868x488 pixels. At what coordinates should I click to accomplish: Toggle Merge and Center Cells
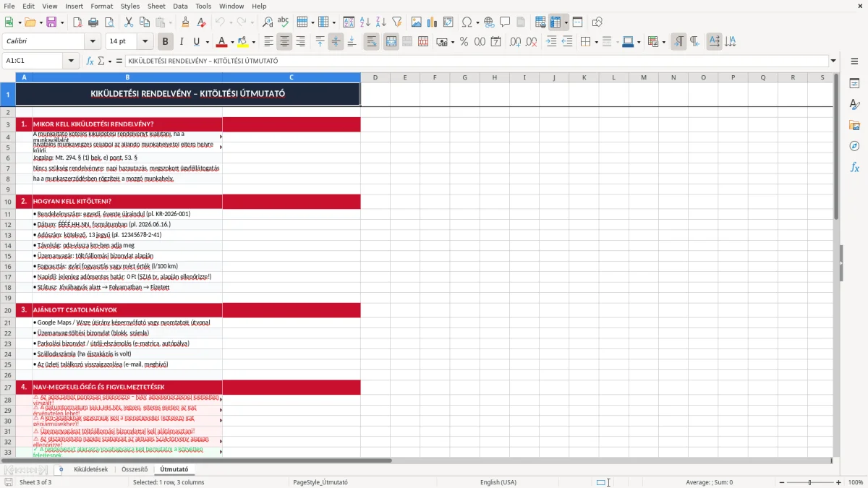(x=391, y=42)
